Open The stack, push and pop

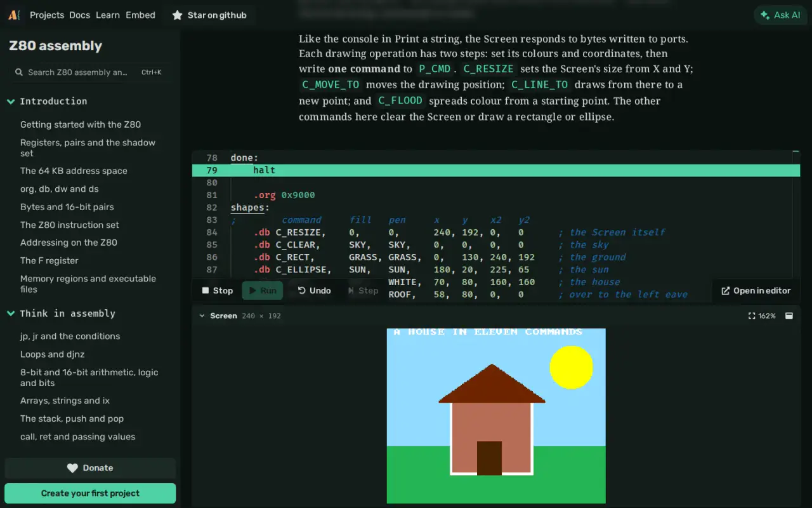click(x=72, y=418)
